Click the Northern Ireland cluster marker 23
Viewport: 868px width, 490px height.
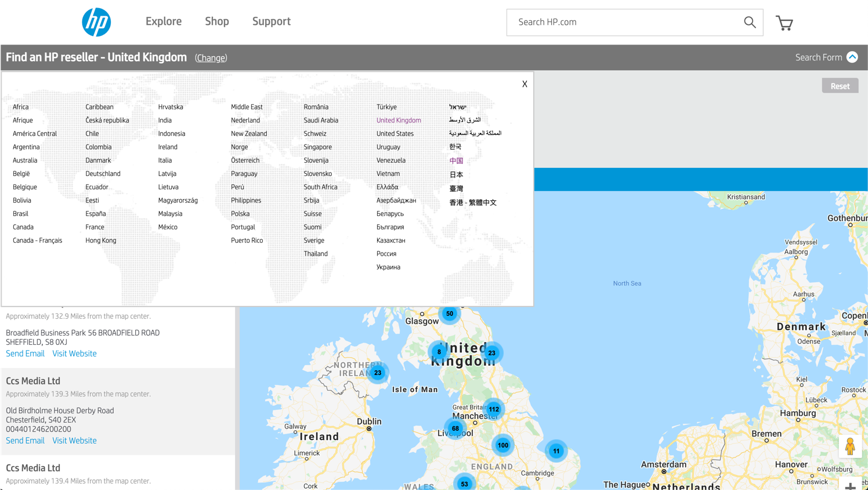tap(378, 373)
